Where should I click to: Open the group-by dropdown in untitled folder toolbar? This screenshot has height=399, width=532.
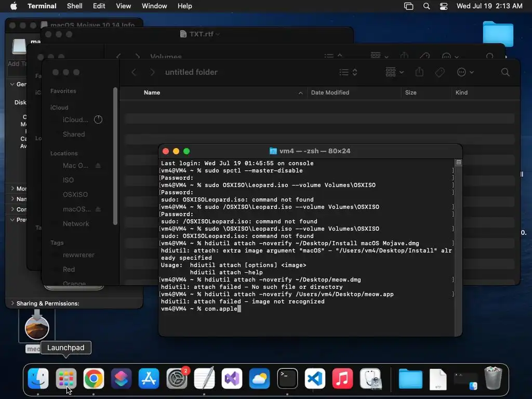(x=395, y=72)
